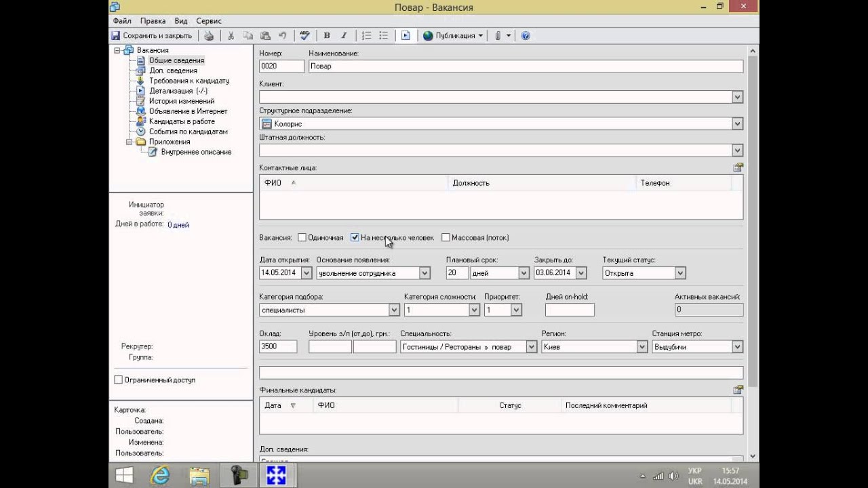Select Доп. сведения in the tree
This screenshot has height=488, width=868.
pos(173,70)
